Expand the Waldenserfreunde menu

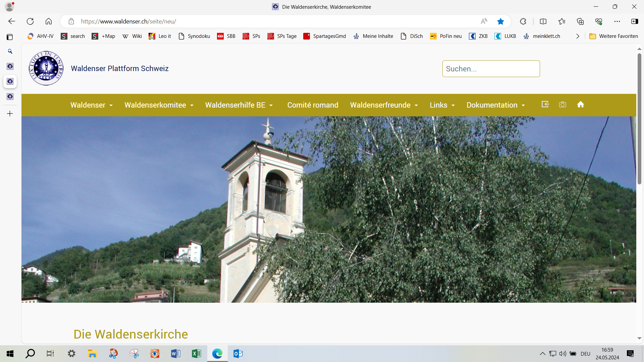pyautogui.click(x=384, y=105)
